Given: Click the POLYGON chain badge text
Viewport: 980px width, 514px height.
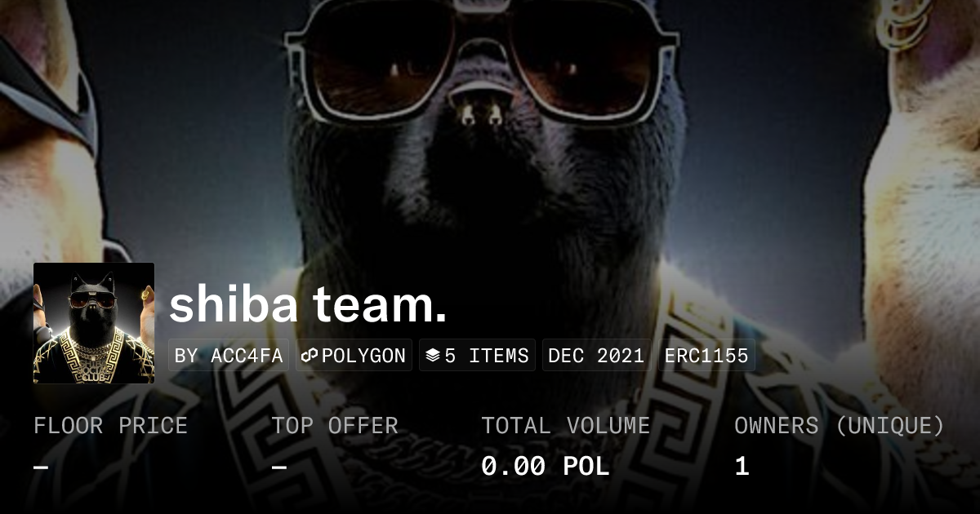Looking at the screenshot, I should (x=363, y=356).
